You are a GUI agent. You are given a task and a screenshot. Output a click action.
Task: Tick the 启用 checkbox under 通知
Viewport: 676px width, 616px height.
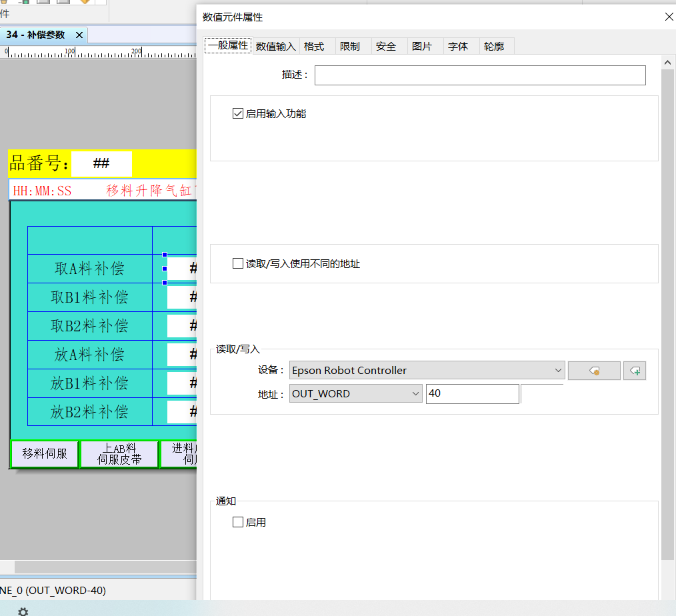238,523
